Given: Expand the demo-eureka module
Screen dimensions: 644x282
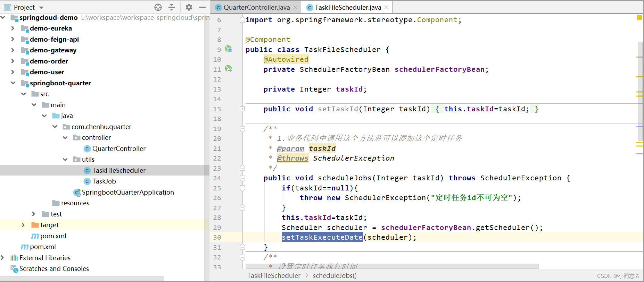Looking at the screenshot, I should (x=13, y=28).
